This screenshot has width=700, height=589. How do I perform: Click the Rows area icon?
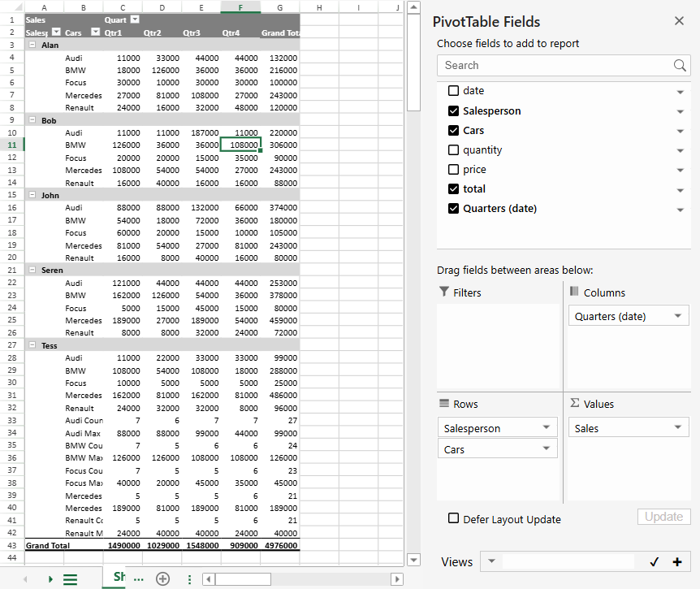pos(443,403)
